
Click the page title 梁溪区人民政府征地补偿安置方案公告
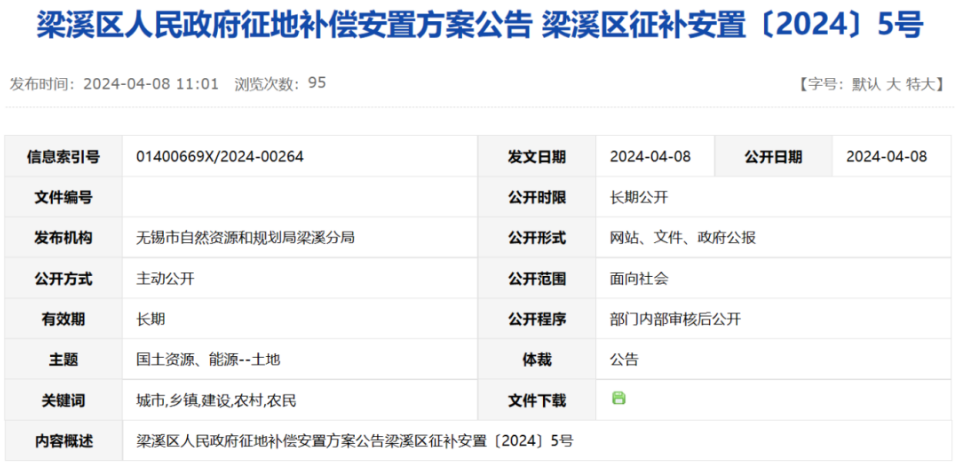(x=284, y=25)
